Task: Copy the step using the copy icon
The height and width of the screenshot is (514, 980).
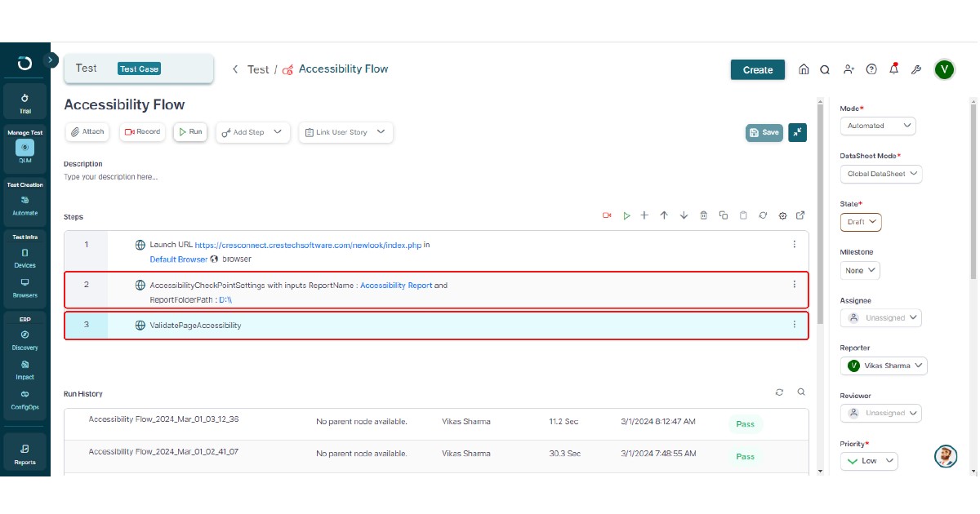Action: click(x=724, y=215)
